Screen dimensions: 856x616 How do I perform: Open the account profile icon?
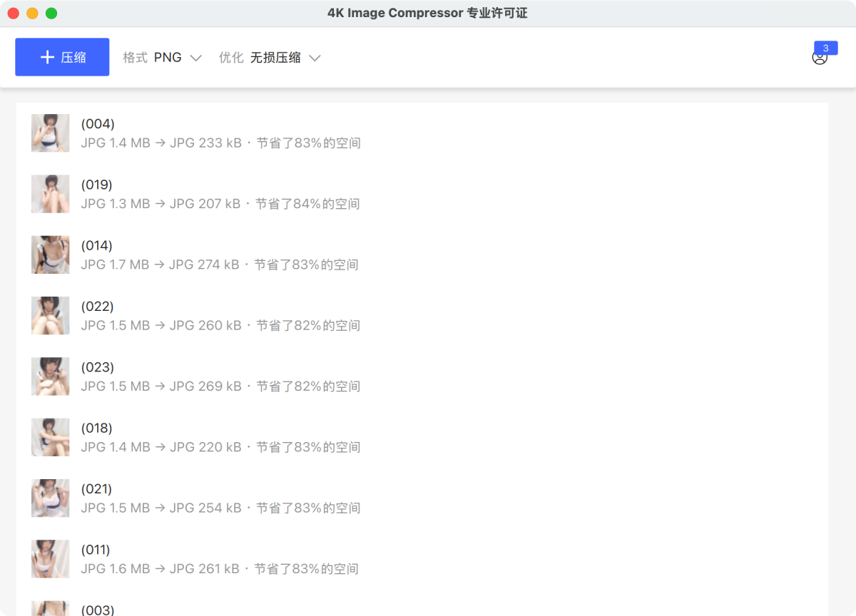819,58
